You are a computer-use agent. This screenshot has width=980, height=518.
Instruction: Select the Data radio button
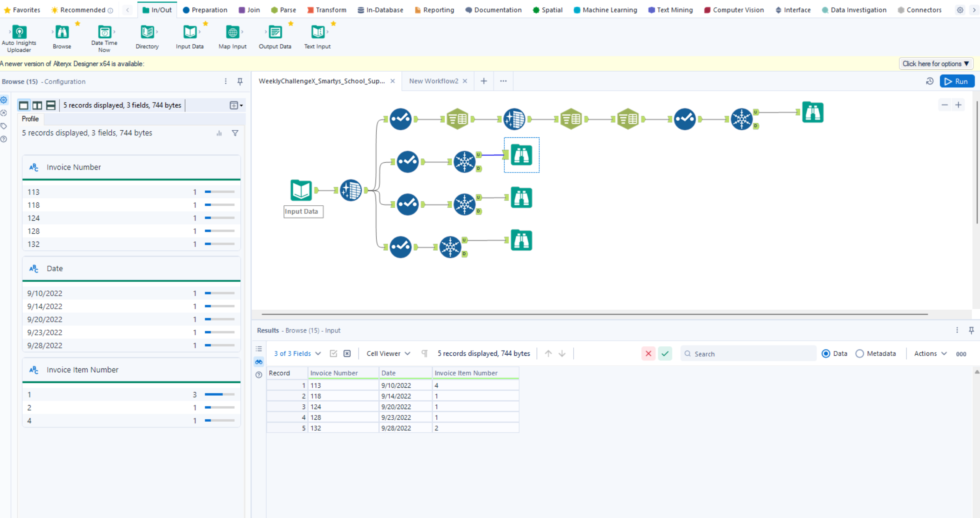(826, 353)
